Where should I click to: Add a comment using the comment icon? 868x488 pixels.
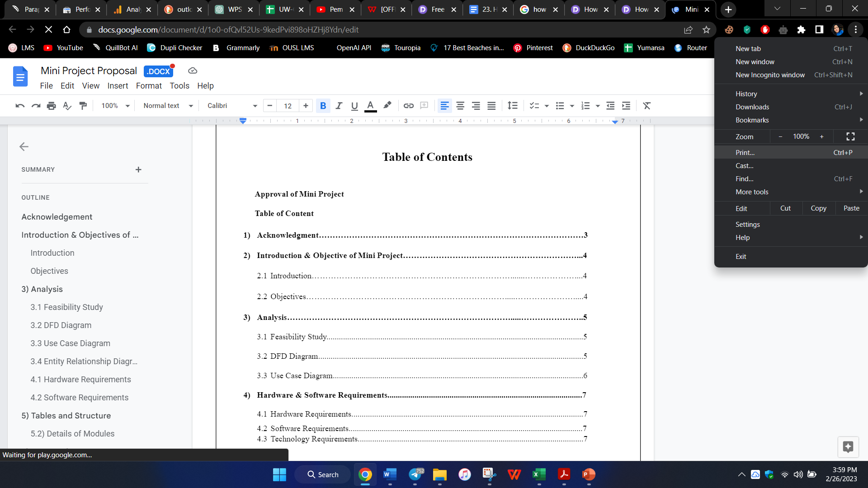[424, 105]
